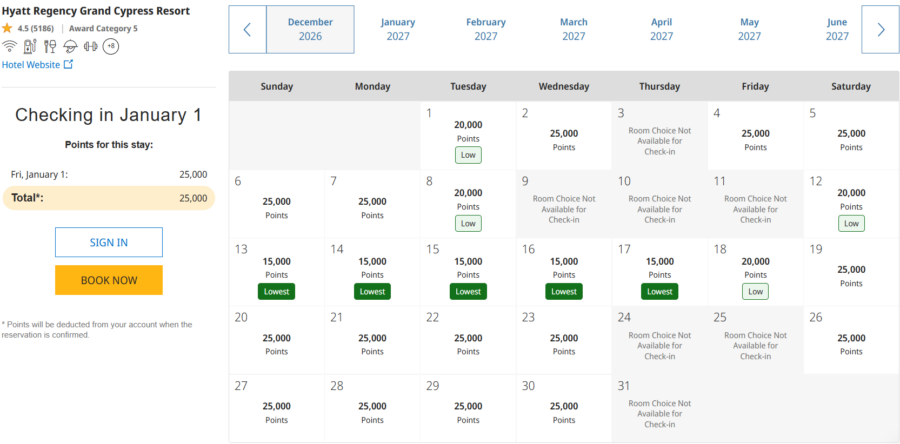Viewport: 900px width, 444px height.
Task: Click the 'Fri, January 1:' row
Action: 109,174
